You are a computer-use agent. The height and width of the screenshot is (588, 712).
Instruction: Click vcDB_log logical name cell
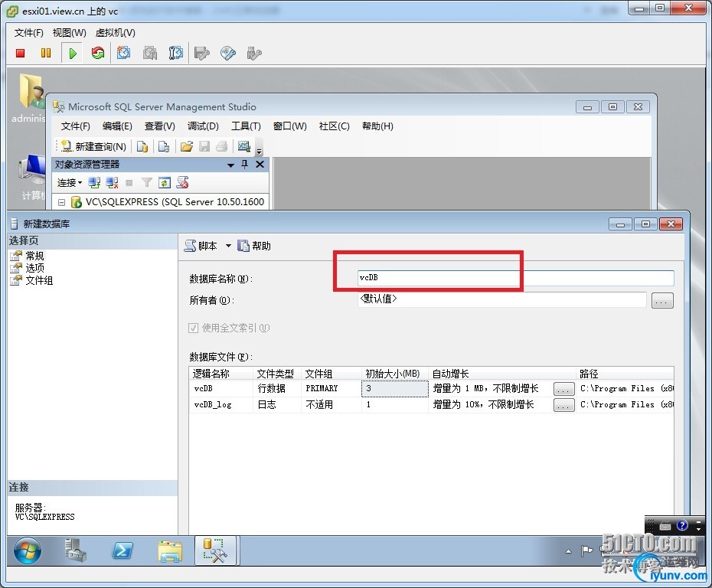point(221,405)
